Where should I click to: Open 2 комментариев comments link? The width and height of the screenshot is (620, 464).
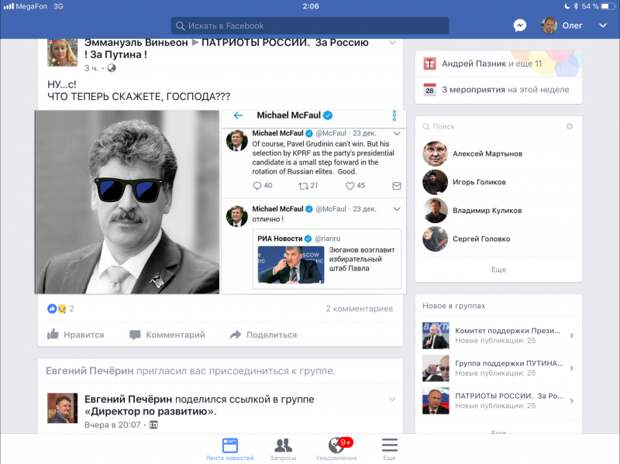pos(359,309)
